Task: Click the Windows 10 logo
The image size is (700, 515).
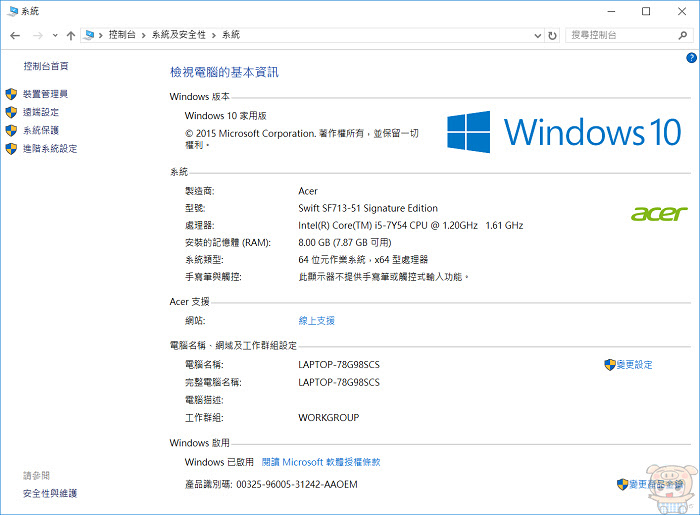Action: tap(564, 132)
